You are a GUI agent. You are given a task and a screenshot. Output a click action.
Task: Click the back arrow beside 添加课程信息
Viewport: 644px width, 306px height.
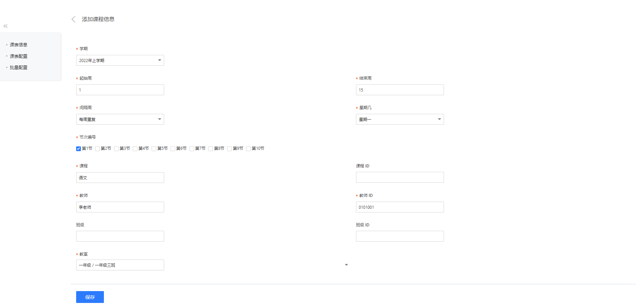(x=73, y=19)
